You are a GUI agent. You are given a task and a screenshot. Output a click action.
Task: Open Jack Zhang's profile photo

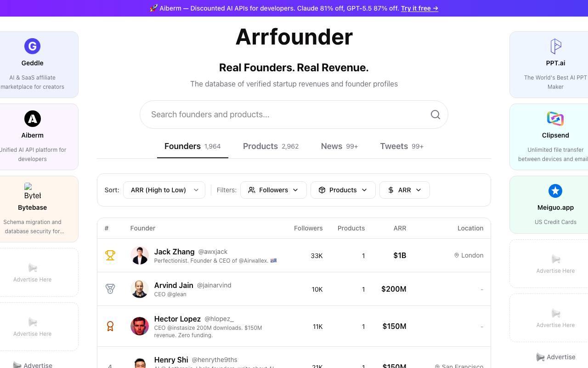(x=140, y=255)
